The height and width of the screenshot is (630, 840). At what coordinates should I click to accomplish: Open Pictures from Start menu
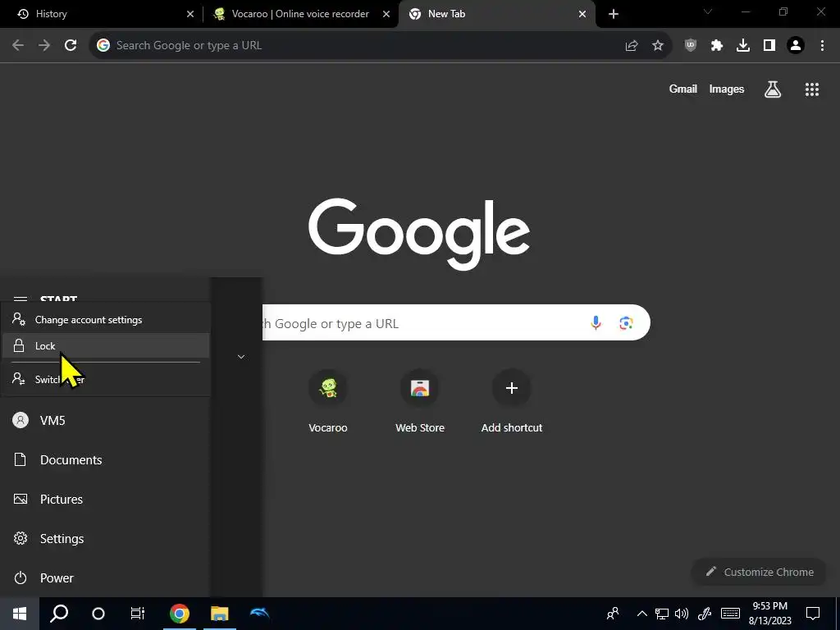(106, 500)
